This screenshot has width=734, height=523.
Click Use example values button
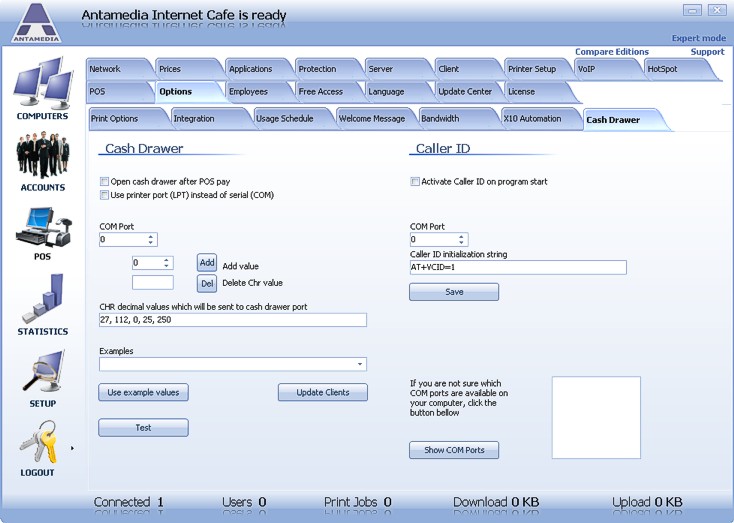click(143, 392)
